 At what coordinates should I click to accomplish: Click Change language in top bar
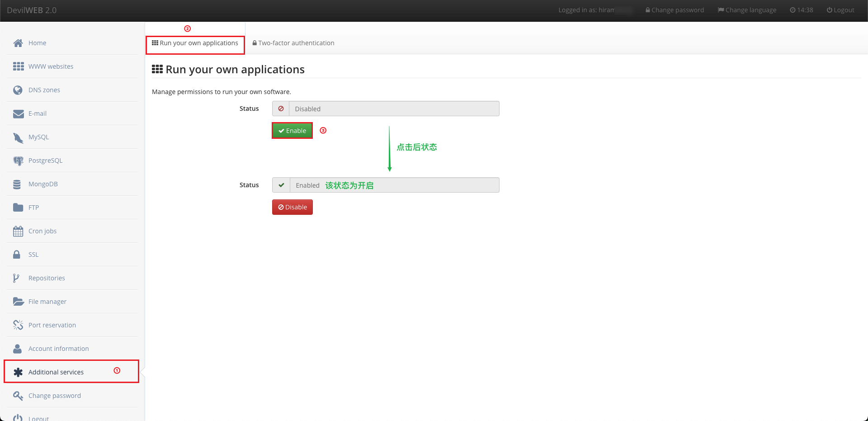[x=747, y=10]
